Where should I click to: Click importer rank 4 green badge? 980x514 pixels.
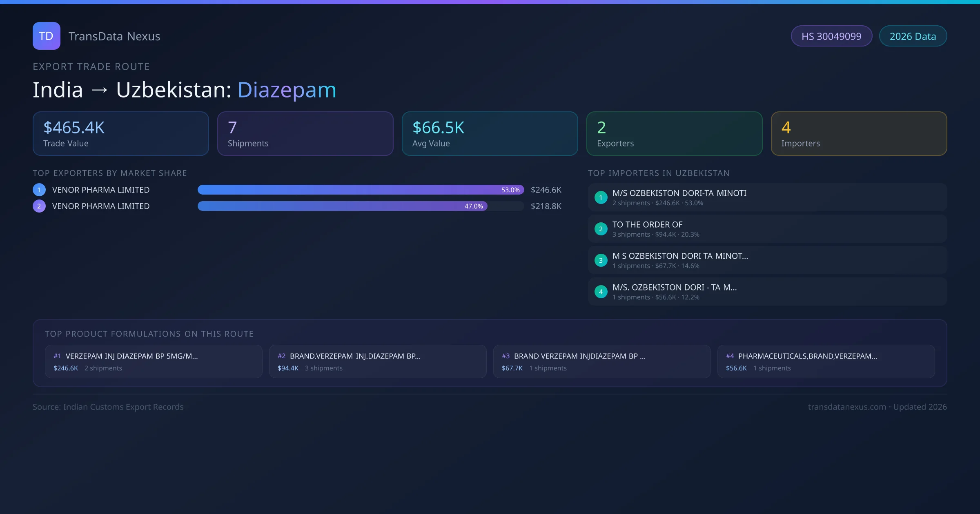point(601,292)
